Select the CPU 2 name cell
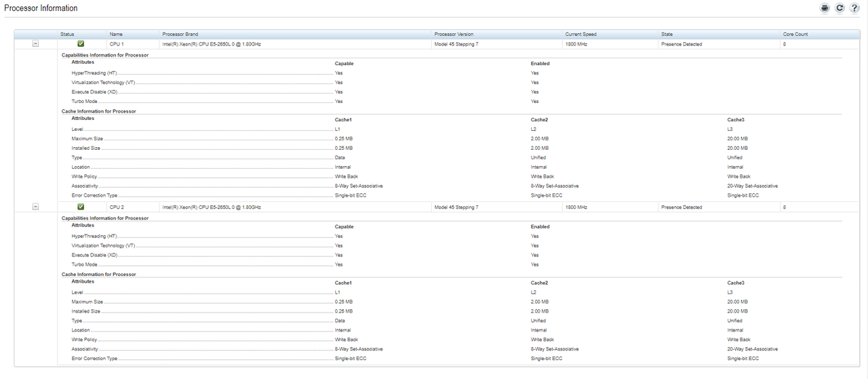This screenshot has height=379, width=868. coord(117,207)
